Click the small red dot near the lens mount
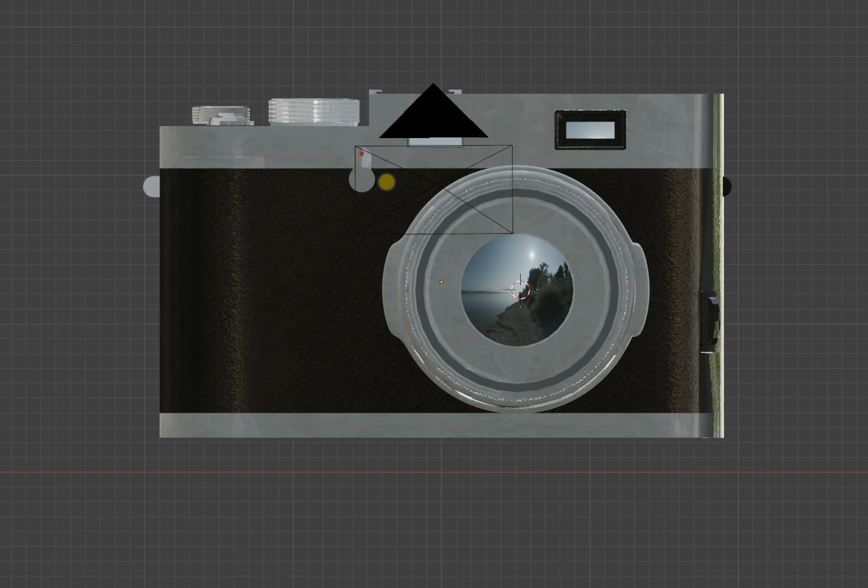The width and height of the screenshot is (868, 588). click(362, 153)
